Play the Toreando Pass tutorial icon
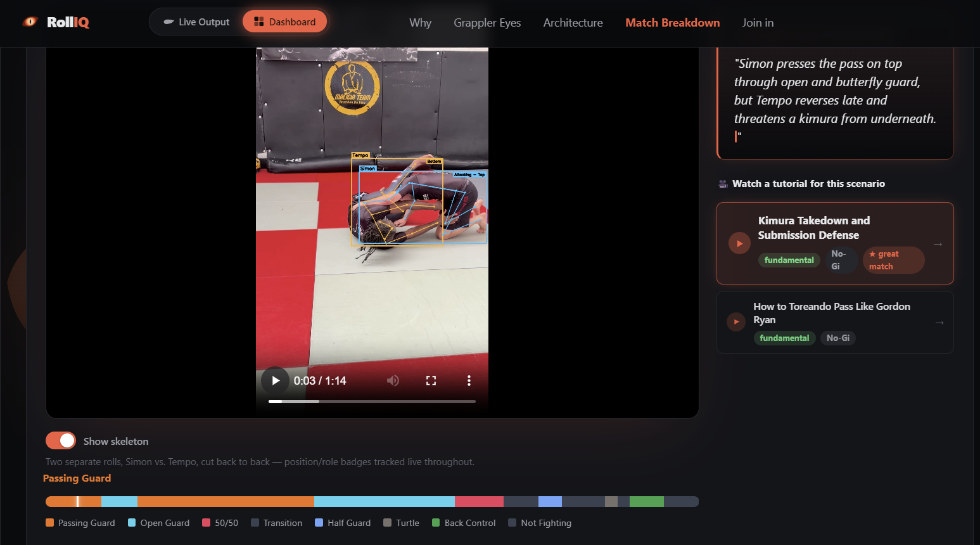The image size is (980, 545). click(x=736, y=322)
